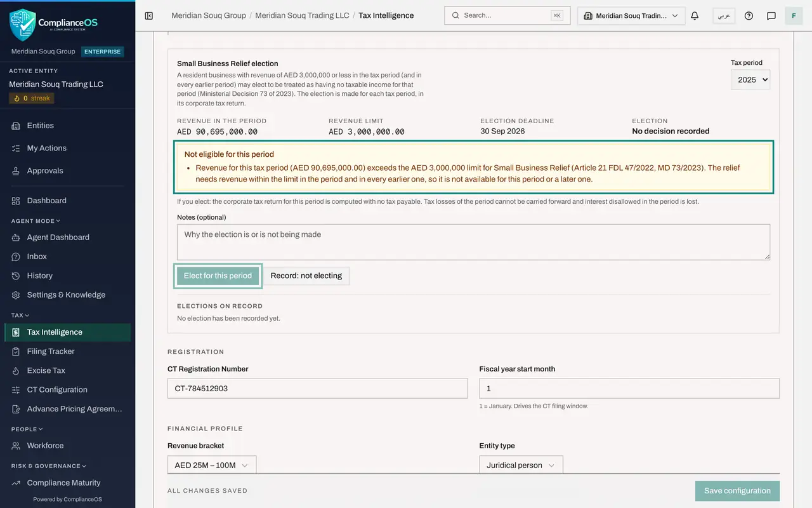Collapse the AGENT MODE sidebar section
812x508 pixels.
[36, 221]
